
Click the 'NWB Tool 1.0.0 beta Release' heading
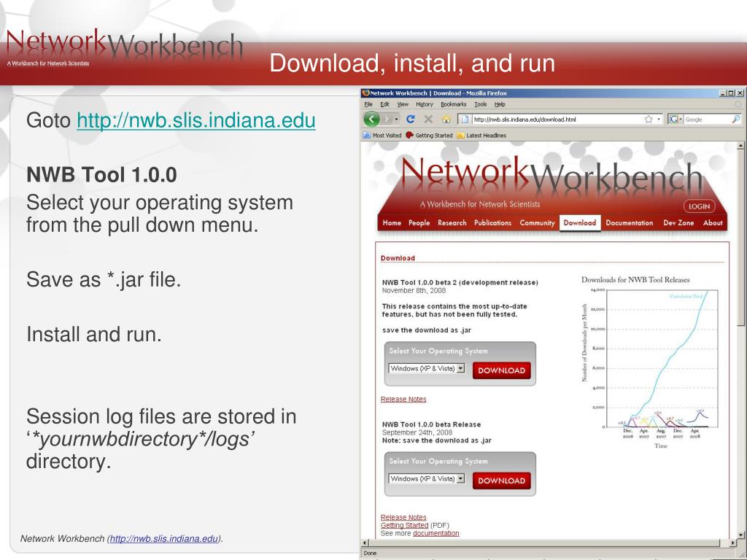(x=431, y=424)
